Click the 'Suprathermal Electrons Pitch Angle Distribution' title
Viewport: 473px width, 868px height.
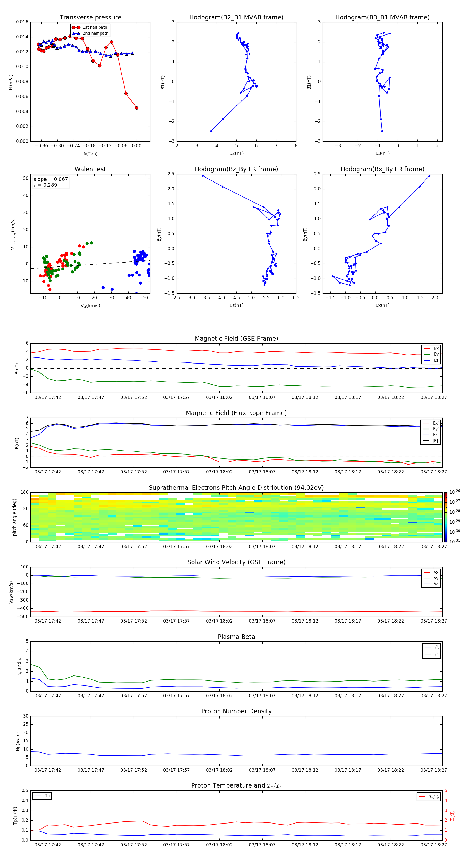click(236, 488)
